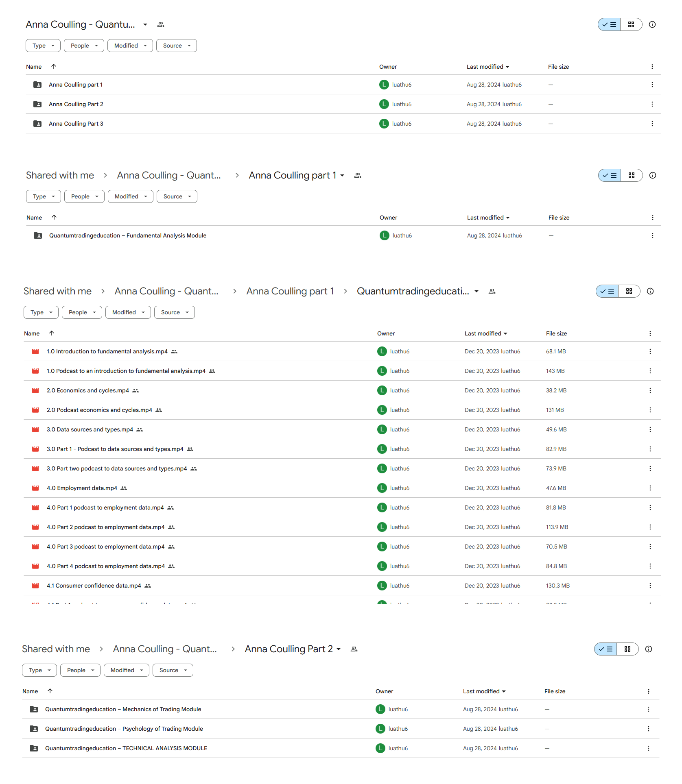682x784 pixels.
Task: Open more options for TECHNICAL ANALYSIS MODULE row
Action: tap(648, 748)
